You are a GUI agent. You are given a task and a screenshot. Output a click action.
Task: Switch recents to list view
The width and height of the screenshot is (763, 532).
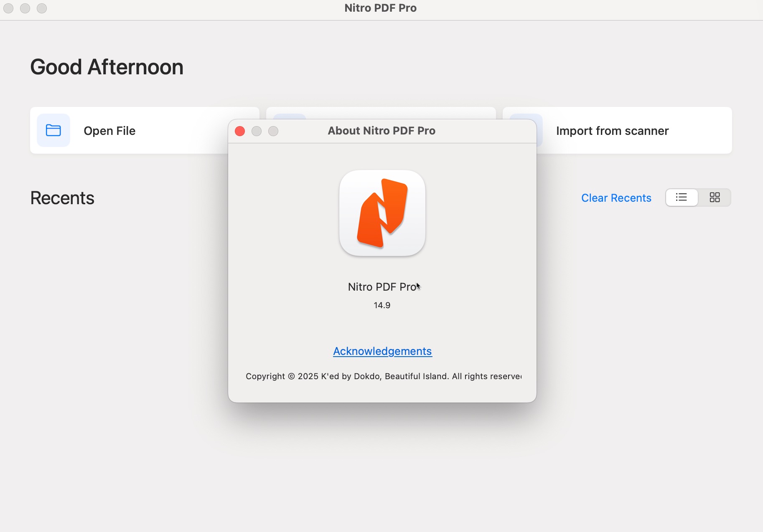[x=682, y=198]
